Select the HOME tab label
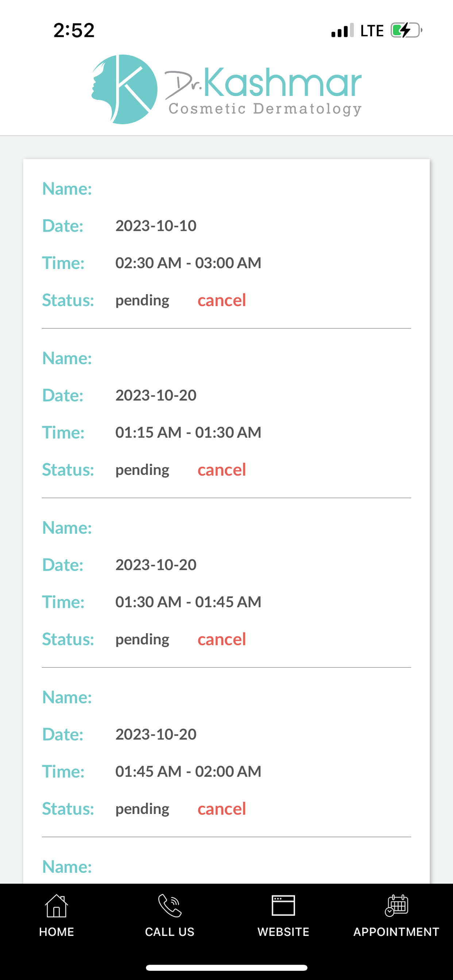The width and height of the screenshot is (453, 980). click(x=56, y=932)
